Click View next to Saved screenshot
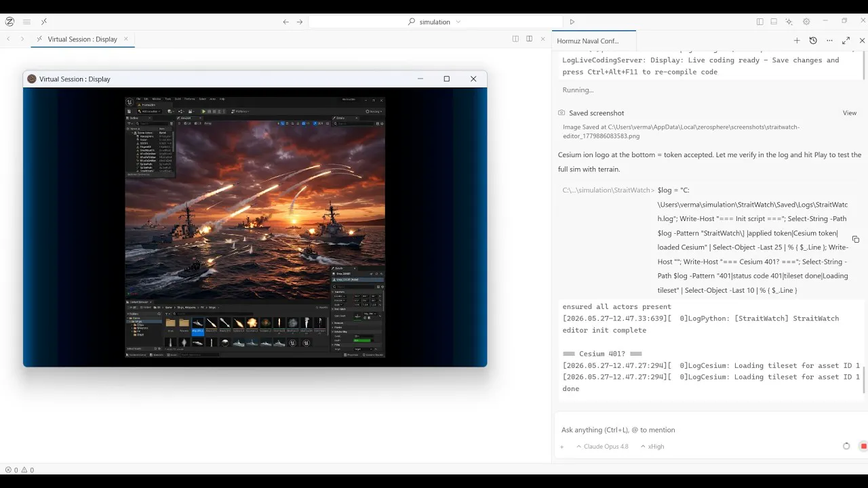 tap(850, 113)
